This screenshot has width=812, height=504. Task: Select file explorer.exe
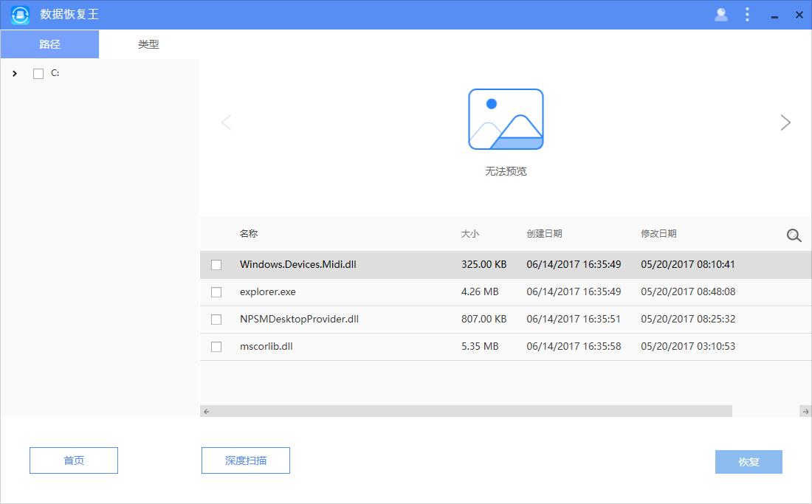tap(268, 291)
